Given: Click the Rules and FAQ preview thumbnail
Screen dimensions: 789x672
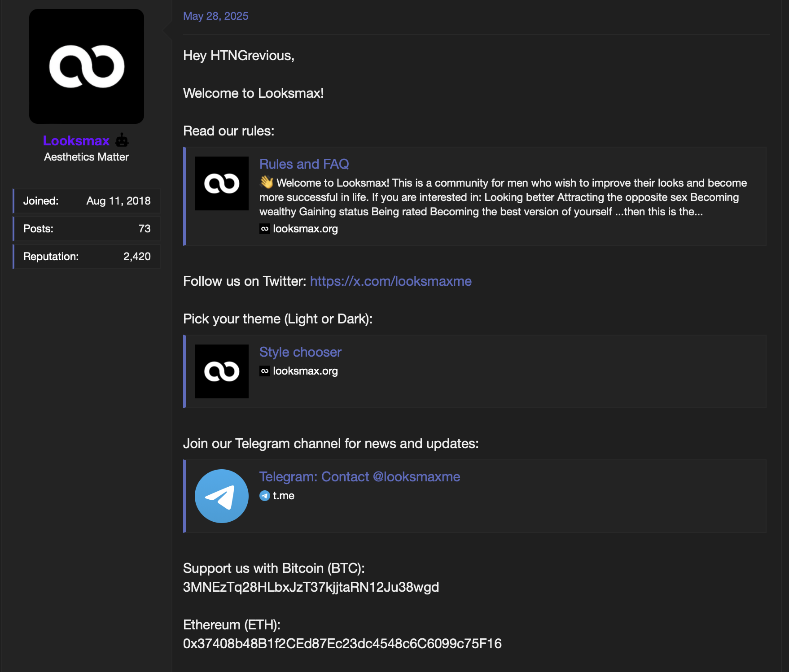Looking at the screenshot, I should pos(222,183).
